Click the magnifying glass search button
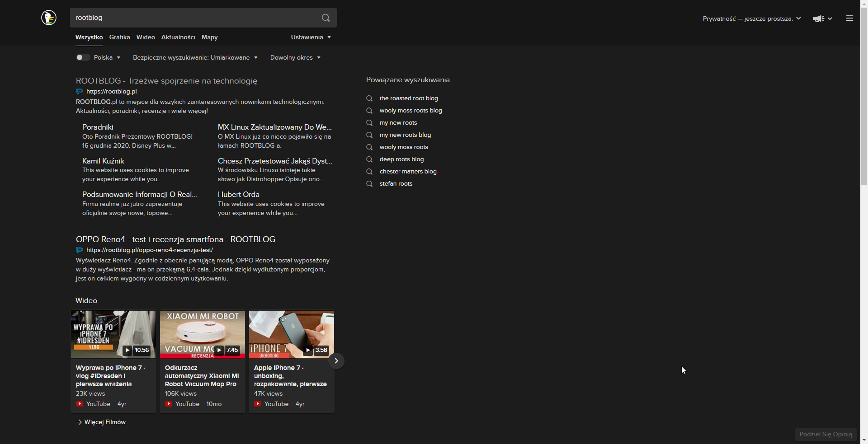The width and height of the screenshot is (868, 444). click(325, 18)
